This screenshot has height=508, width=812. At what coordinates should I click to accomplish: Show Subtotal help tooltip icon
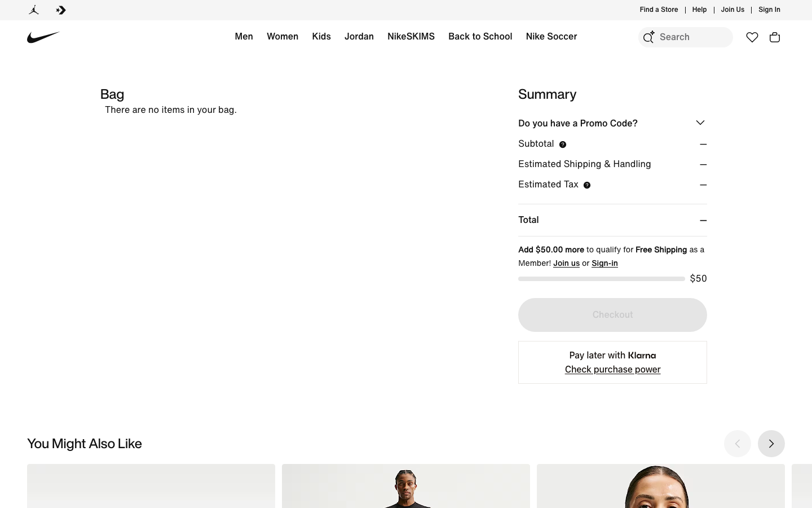563,144
